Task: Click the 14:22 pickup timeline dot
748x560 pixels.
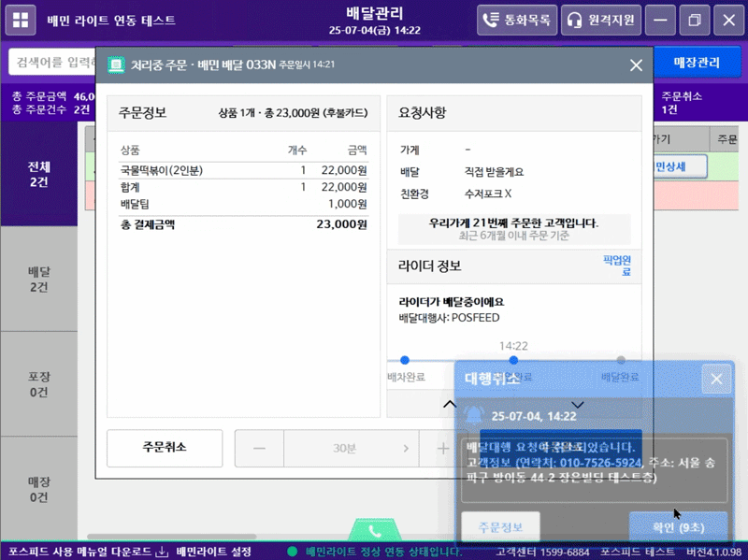Action: (x=513, y=360)
